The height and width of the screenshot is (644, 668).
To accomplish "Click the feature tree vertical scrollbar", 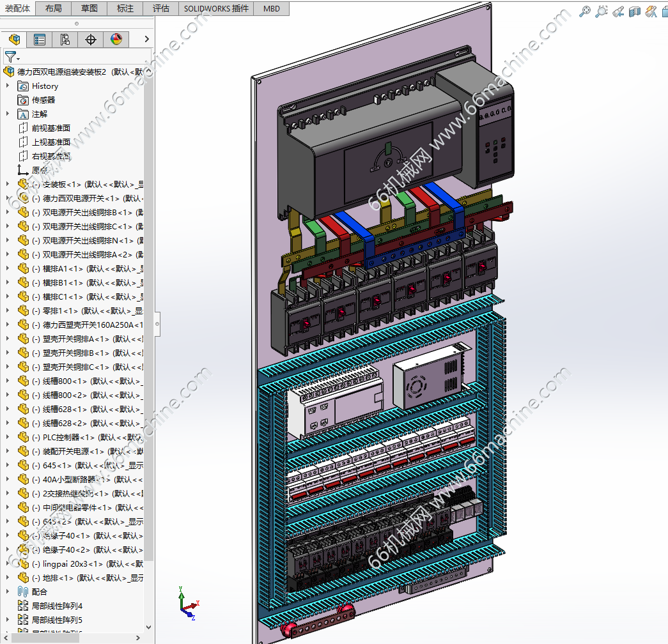I will pyautogui.click(x=149, y=319).
